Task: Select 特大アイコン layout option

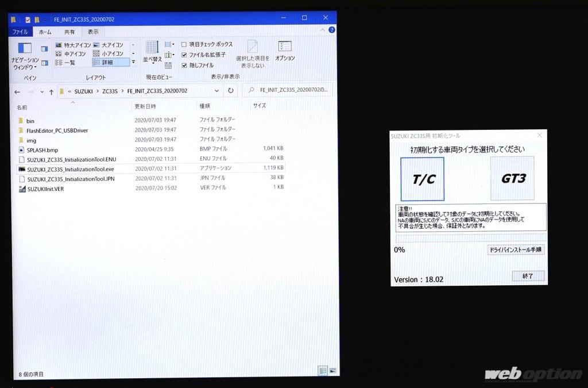Action: coord(73,45)
